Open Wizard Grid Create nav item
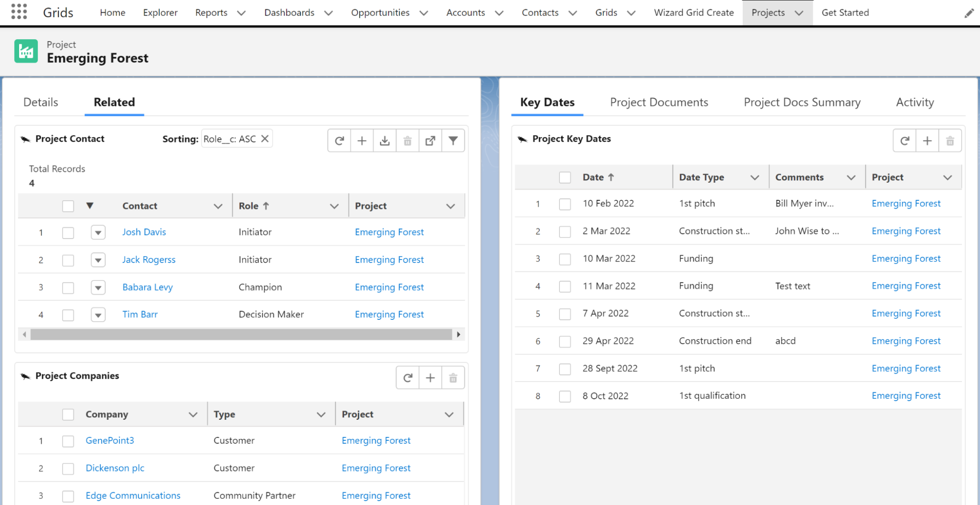Image resolution: width=980 pixels, height=505 pixels. tap(694, 13)
